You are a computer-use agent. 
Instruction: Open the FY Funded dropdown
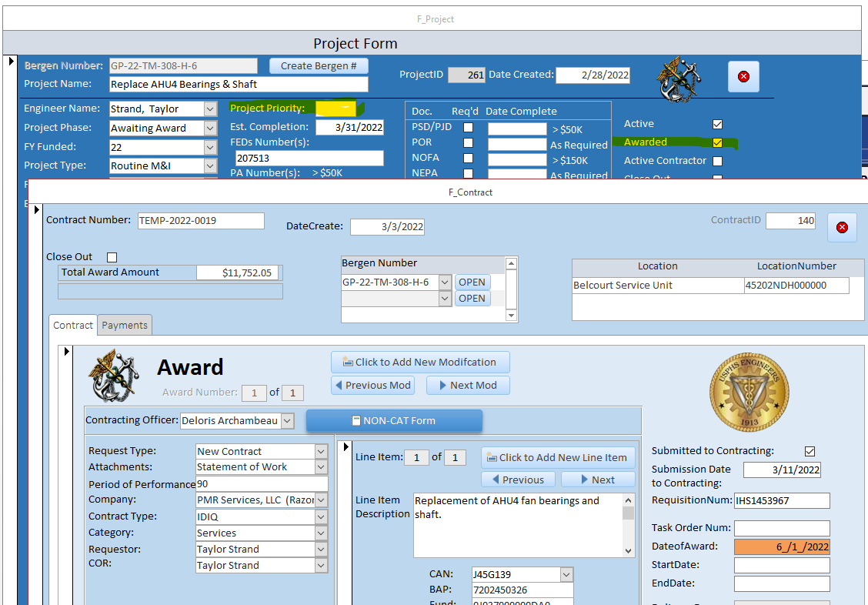tap(210, 147)
